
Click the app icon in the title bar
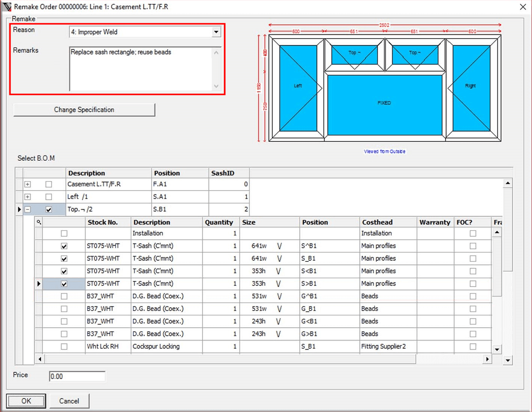tap(7, 7)
